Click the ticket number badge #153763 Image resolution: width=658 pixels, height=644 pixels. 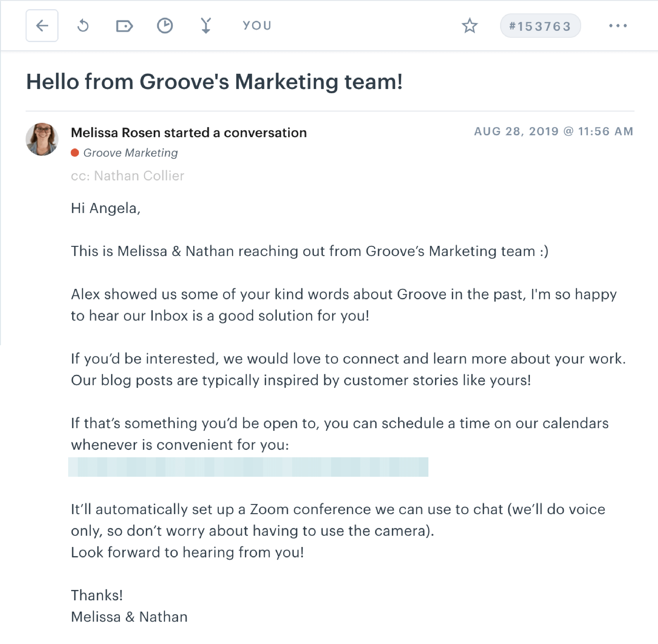coord(540,25)
